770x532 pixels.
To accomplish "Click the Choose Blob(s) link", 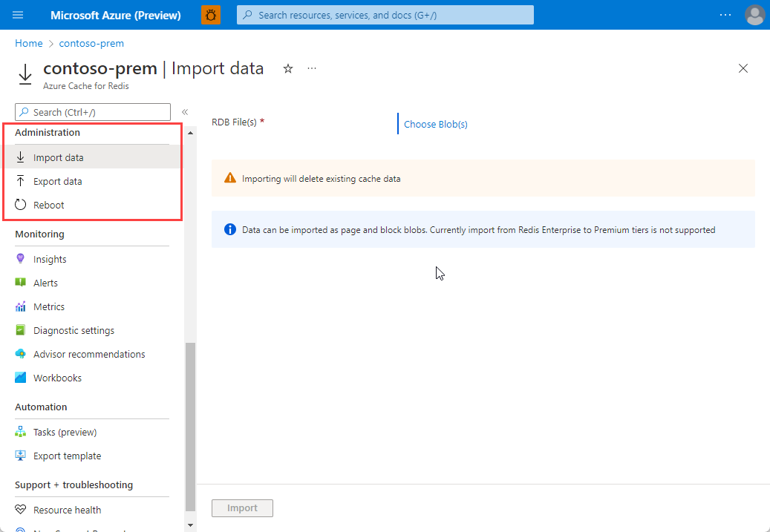I will coord(436,124).
